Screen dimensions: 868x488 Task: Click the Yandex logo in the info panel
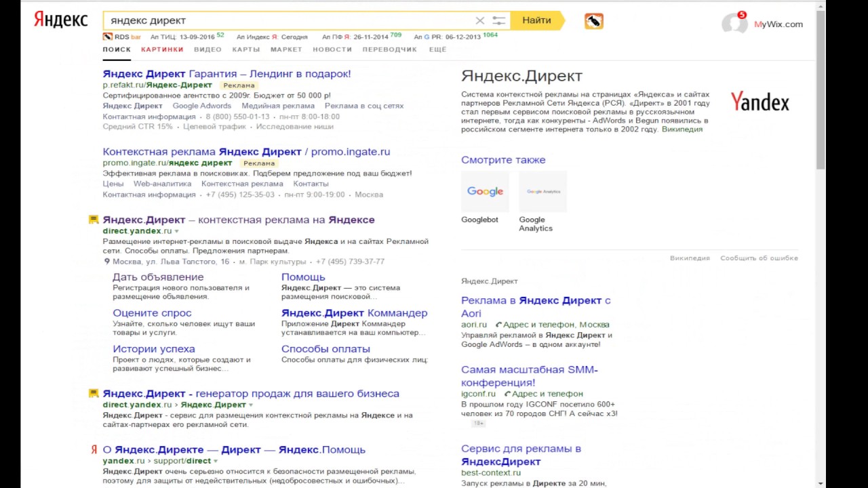759,102
